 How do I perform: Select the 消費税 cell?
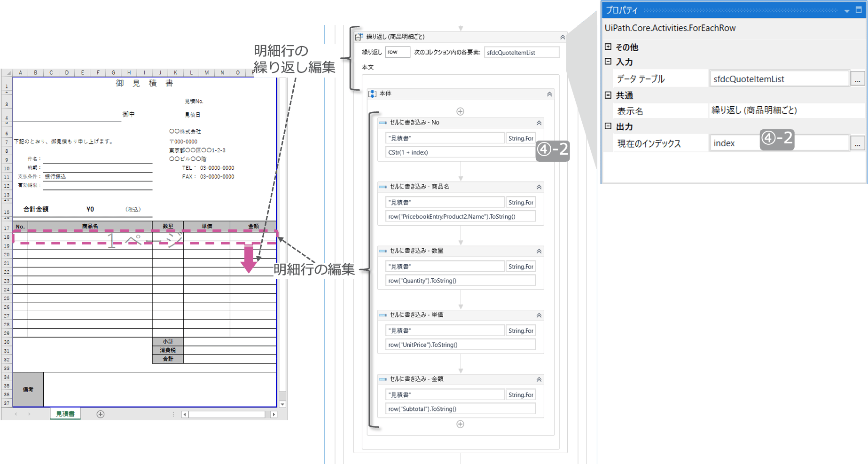click(168, 350)
